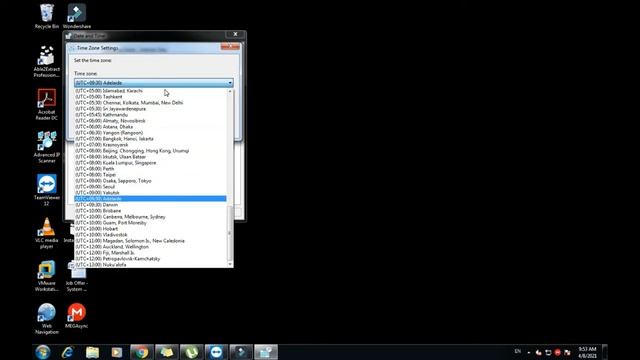Select (UTC+05:45) Kathmandu time zone
The image size is (640, 360).
[x=150, y=115]
